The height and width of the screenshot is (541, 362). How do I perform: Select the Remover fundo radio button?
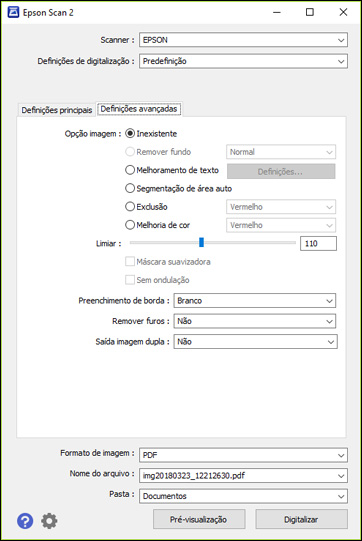(x=130, y=152)
